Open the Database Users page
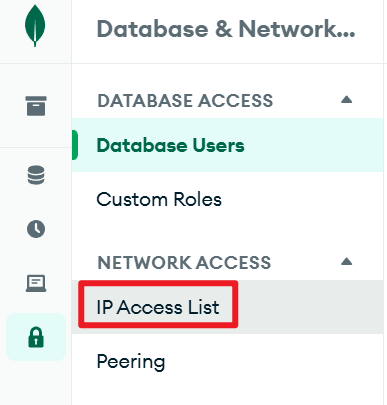 pos(170,145)
